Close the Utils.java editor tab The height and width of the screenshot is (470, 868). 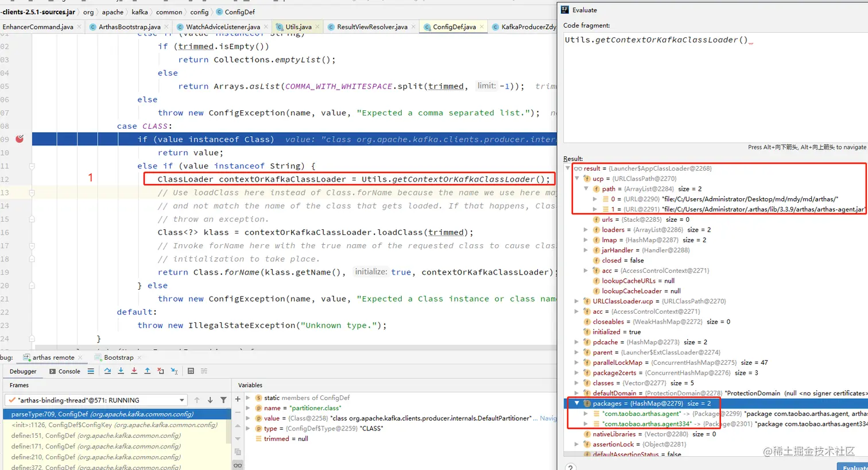click(x=317, y=26)
